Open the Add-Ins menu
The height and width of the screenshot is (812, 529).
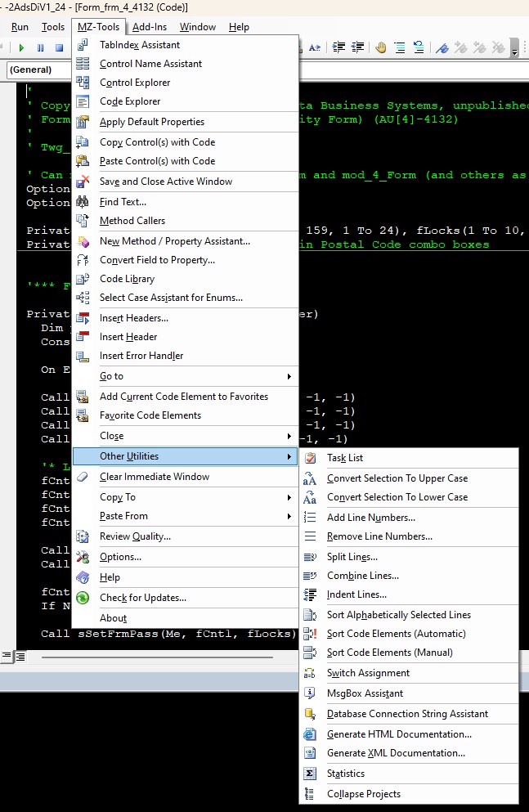pos(149,27)
